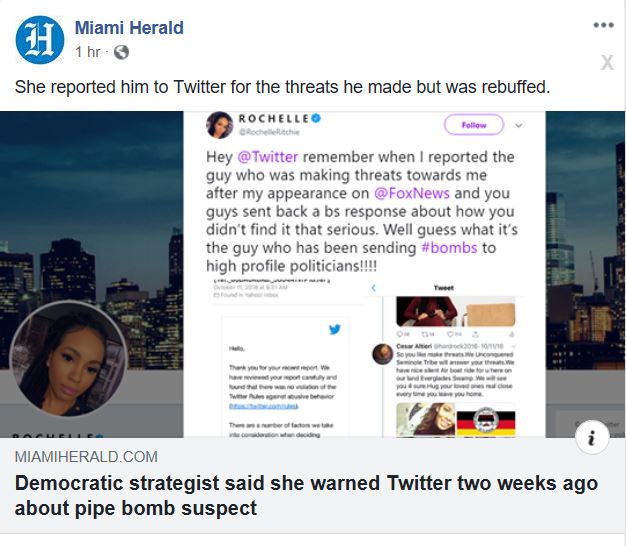Screen dimensions: 626x546
Task: Click the German flag image thumbnail
Action: tap(485, 420)
